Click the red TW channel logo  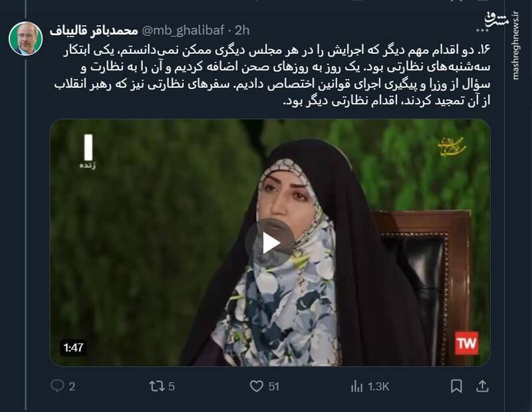pyautogui.click(x=467, y=343)
